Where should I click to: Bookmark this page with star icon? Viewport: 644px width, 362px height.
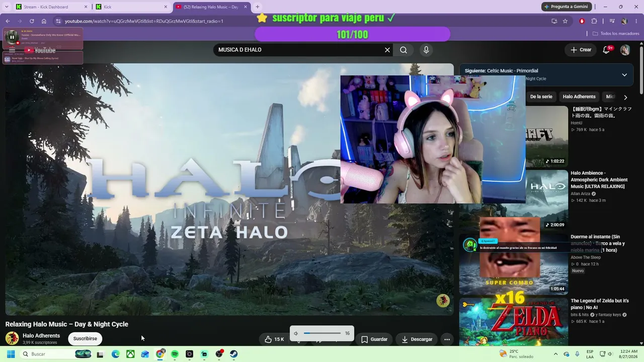click(x=565, y=21)
